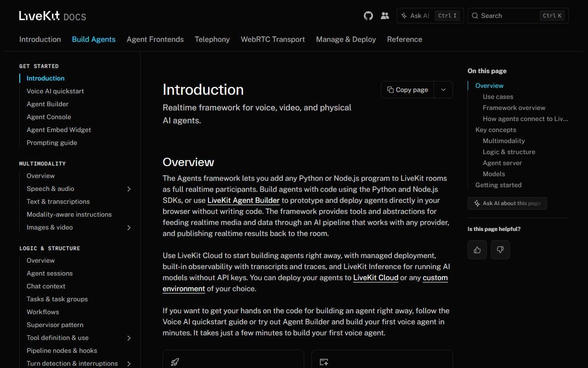Jump to Use cases section
588x368 pixels.
498,97
